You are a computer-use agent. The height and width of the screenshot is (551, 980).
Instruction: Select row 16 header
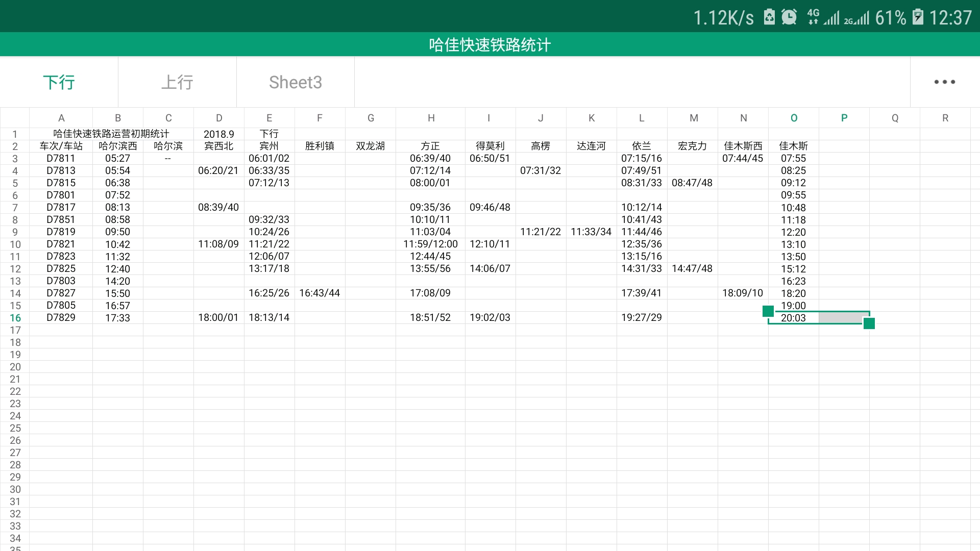15,318
